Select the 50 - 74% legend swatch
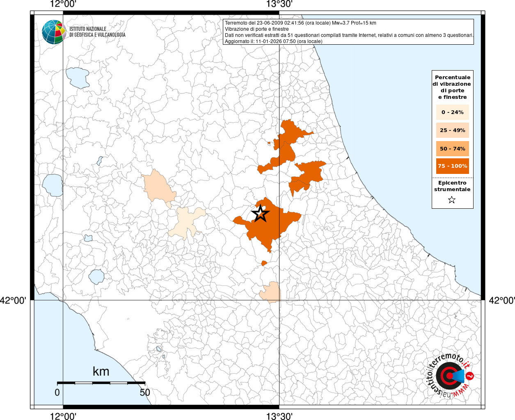The width and height of the screenshot is (515, 420). (x=452, y=148)
